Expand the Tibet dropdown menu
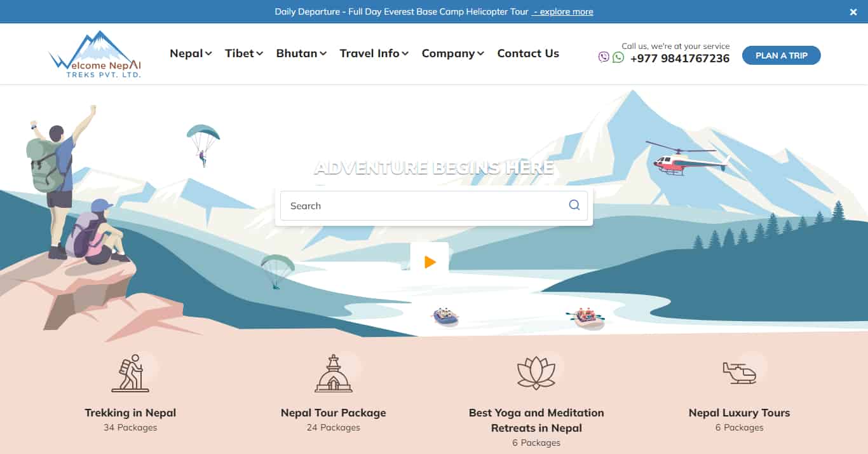Viewport: 868px width, 454px height. click(x=244, y=53)
